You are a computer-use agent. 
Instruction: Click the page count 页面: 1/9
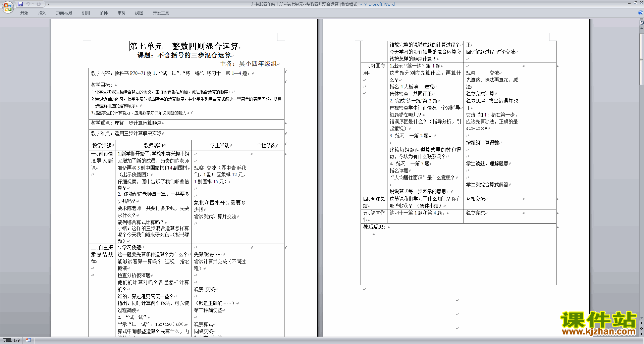[11, 340]
